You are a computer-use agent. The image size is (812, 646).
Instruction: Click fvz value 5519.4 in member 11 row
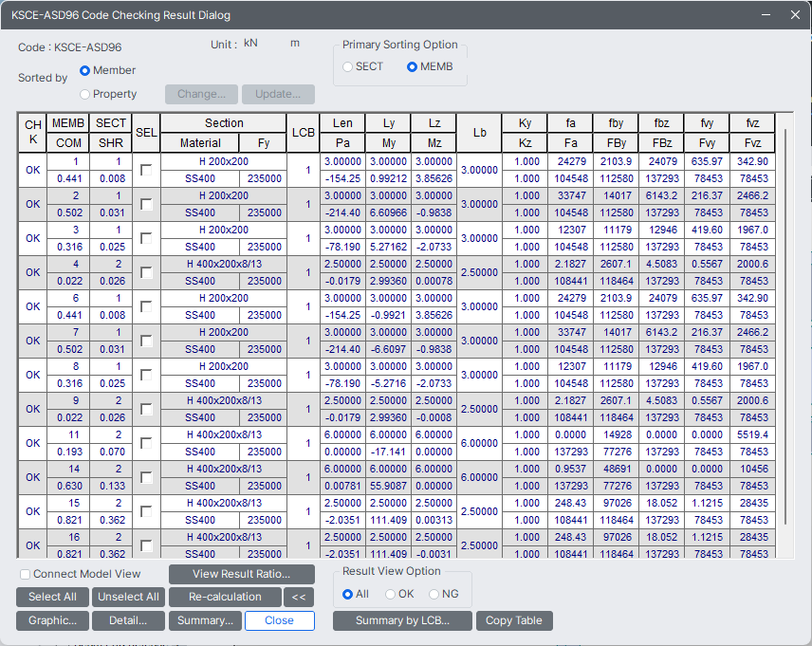tap(752, 434)
